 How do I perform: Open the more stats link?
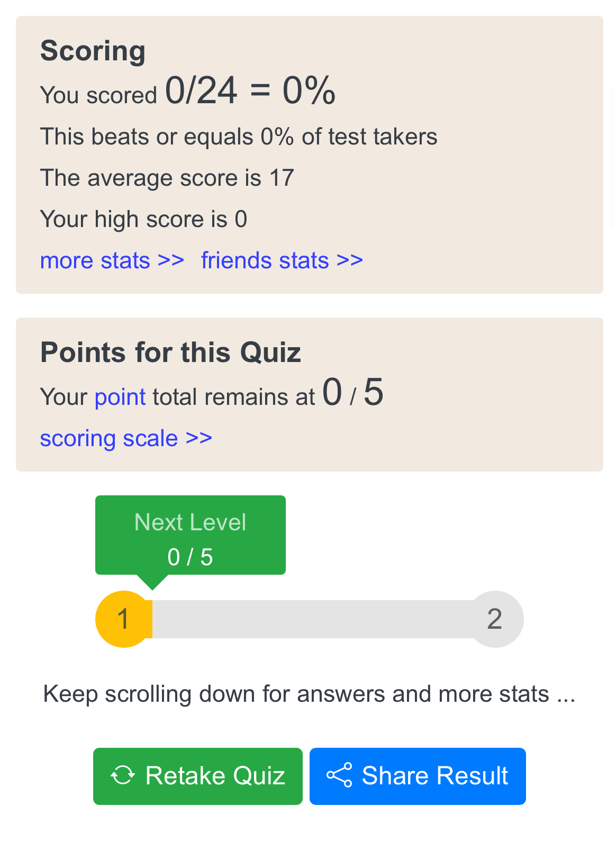[x=112, y=260]
